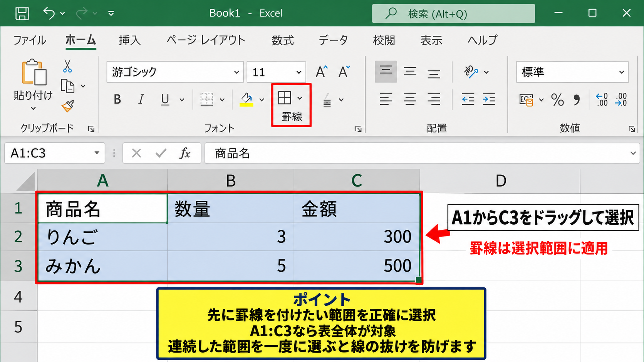Click the fill color paint bucket icon

click(x=247, y=100)
